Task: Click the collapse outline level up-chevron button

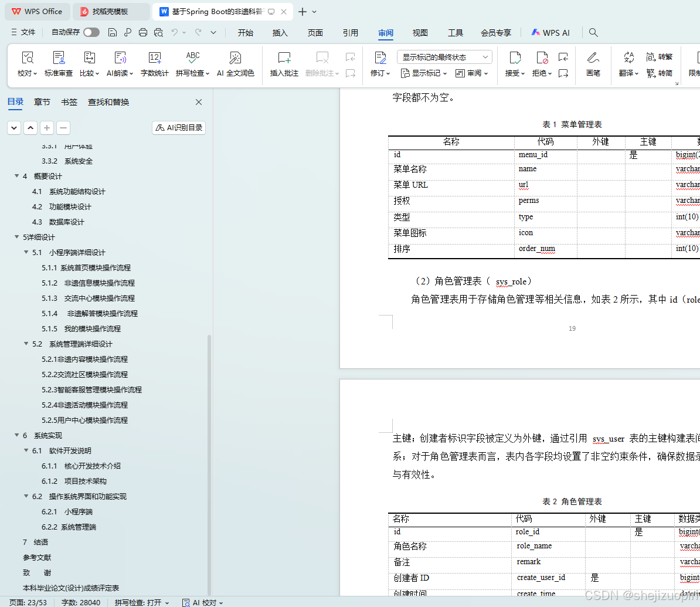Action: [30, 128]
